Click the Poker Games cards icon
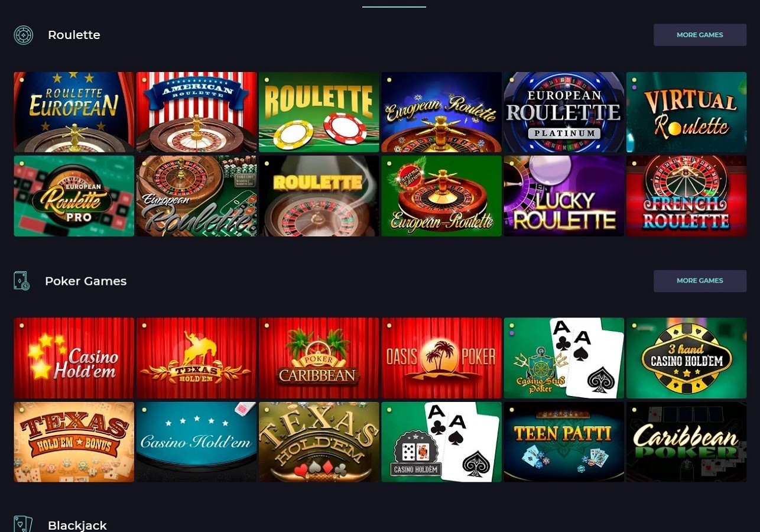The width and height of the screenshot is (760, 532). (x=22, y=281)
